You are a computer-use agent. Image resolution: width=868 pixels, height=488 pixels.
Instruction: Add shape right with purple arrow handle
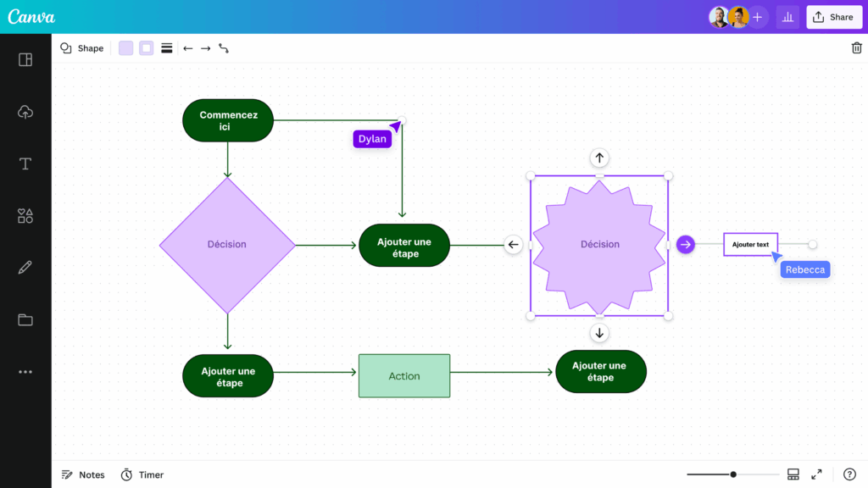[x=685, y=244]
